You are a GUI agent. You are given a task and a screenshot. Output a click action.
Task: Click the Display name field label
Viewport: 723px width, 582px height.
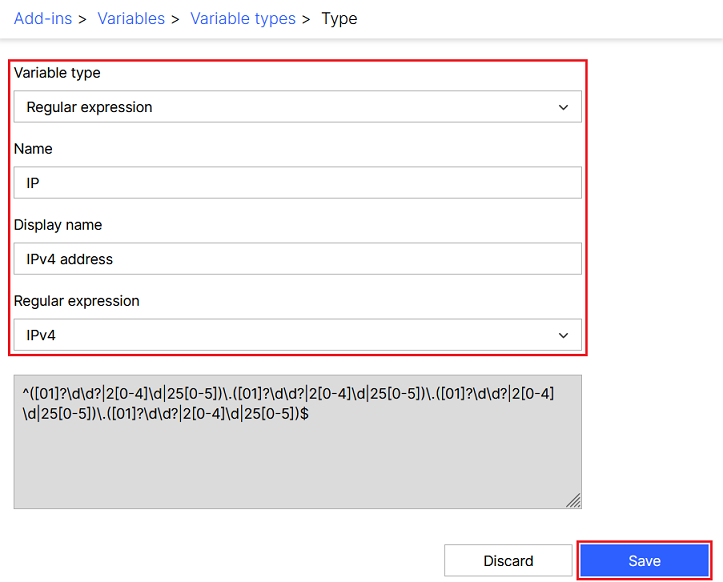pos(58,225)
